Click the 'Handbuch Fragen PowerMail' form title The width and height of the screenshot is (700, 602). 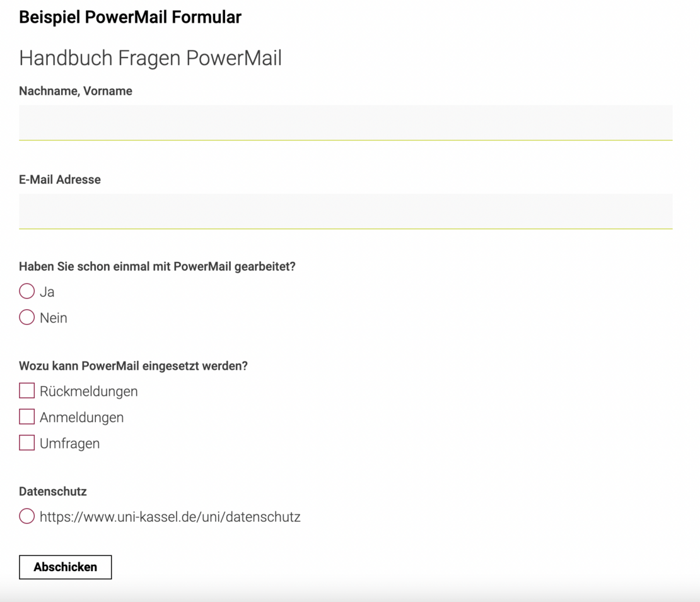(x=150, y=58)
